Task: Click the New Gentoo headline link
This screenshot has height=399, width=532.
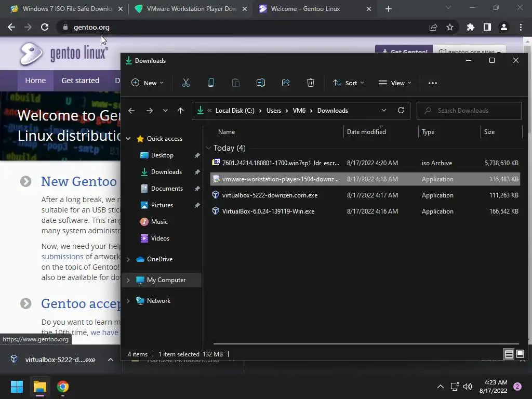Action: [79, 181]
